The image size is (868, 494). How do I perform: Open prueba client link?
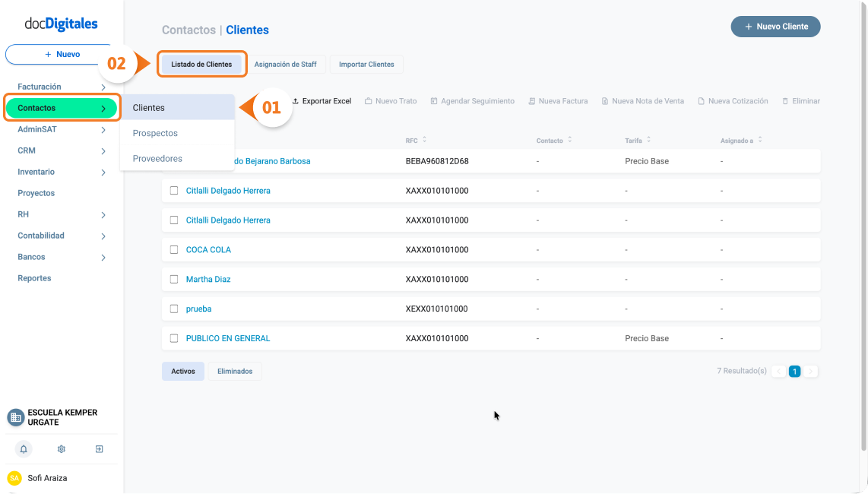point(198,309)
